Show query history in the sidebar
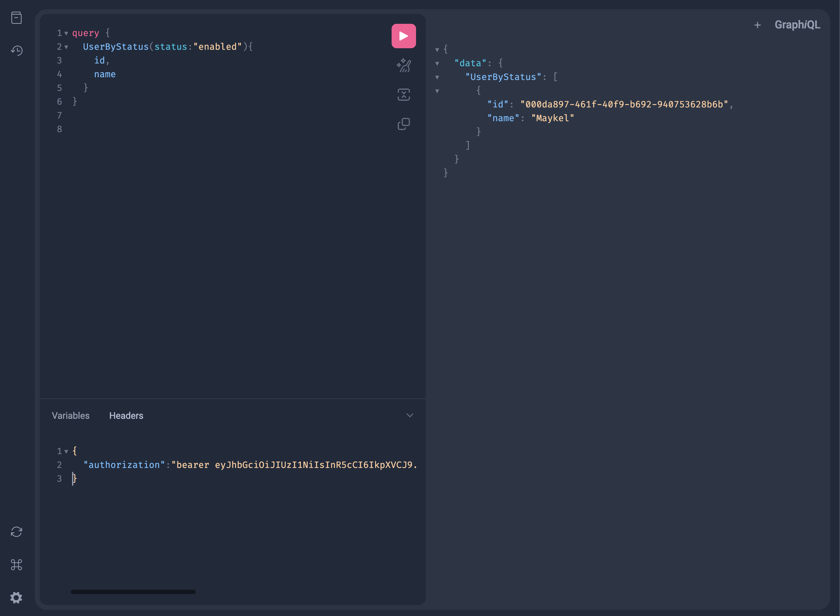The width and height of the screenshot is (840, 616). pyautogui.click(x=16, y=50)
